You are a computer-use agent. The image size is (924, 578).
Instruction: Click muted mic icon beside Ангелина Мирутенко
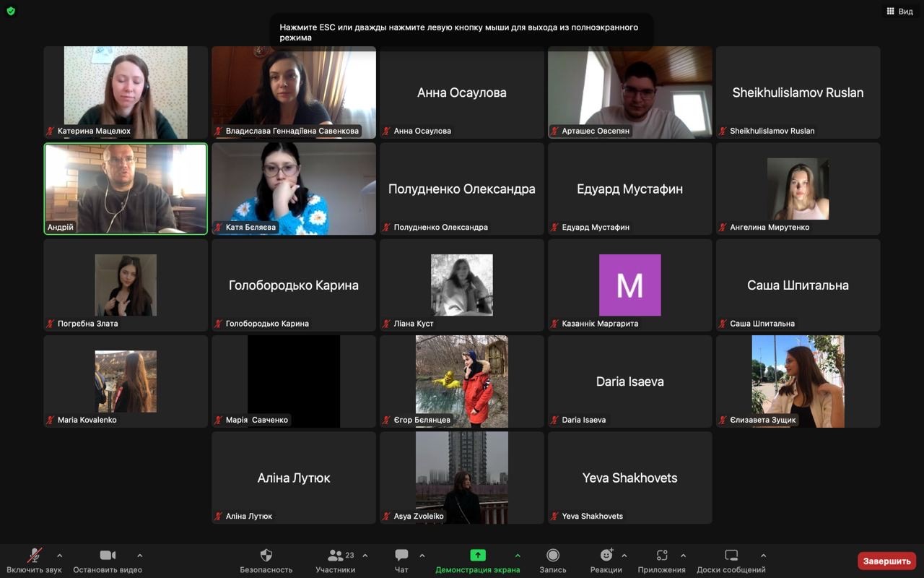723,228
